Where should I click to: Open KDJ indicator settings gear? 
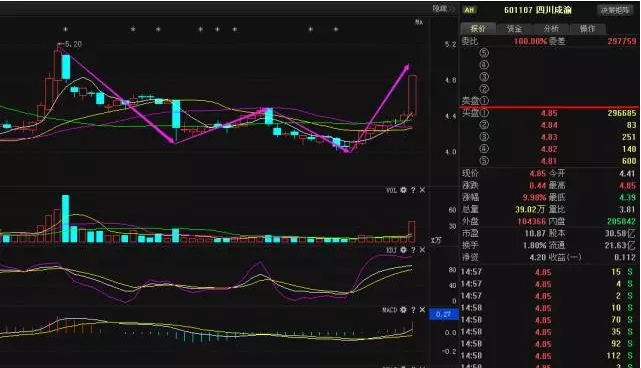pos(403,250)
